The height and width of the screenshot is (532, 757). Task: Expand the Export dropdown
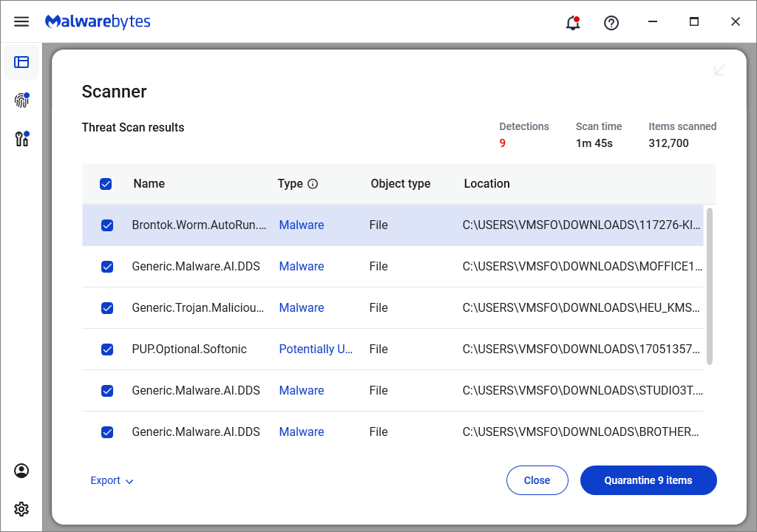112,480
